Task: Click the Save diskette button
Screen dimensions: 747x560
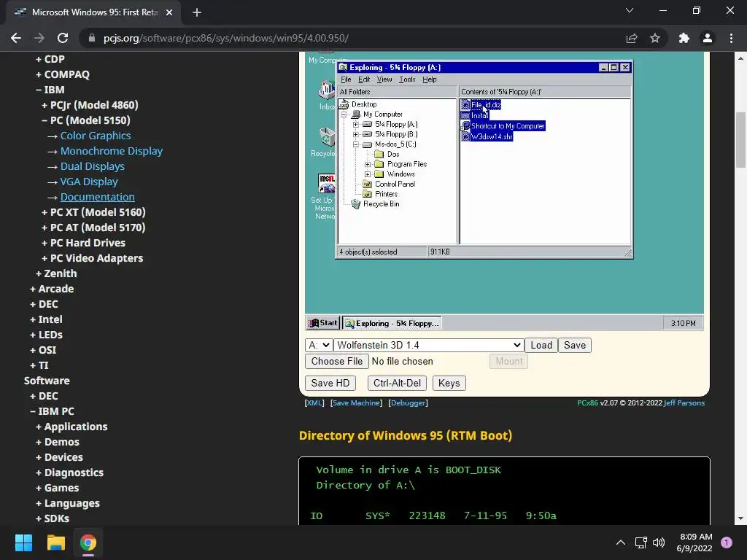Action: pos(575,345)
